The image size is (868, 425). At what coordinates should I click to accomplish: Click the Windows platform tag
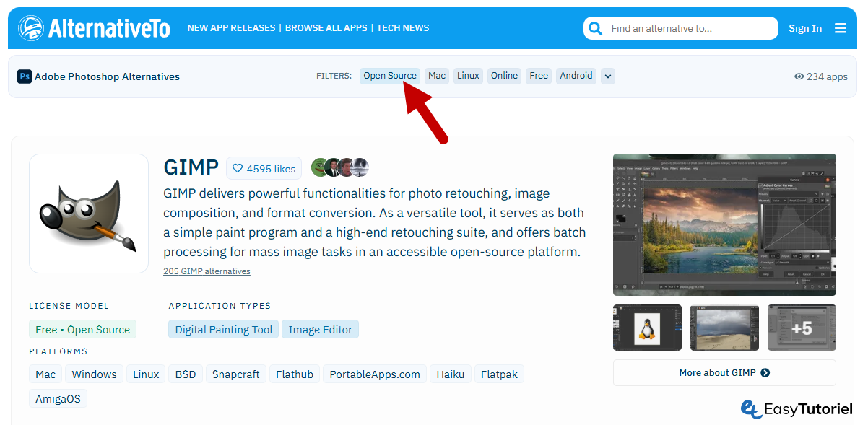pos(94,374)
